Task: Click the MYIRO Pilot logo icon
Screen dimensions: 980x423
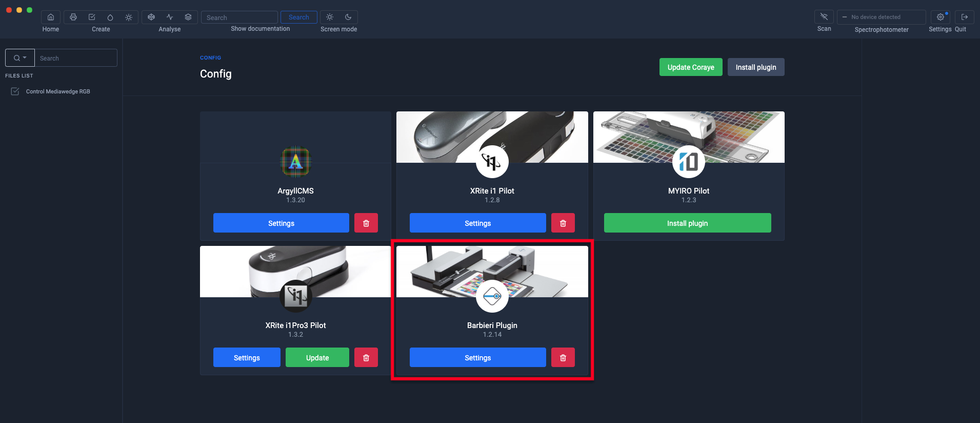Action: coord(689,162)
